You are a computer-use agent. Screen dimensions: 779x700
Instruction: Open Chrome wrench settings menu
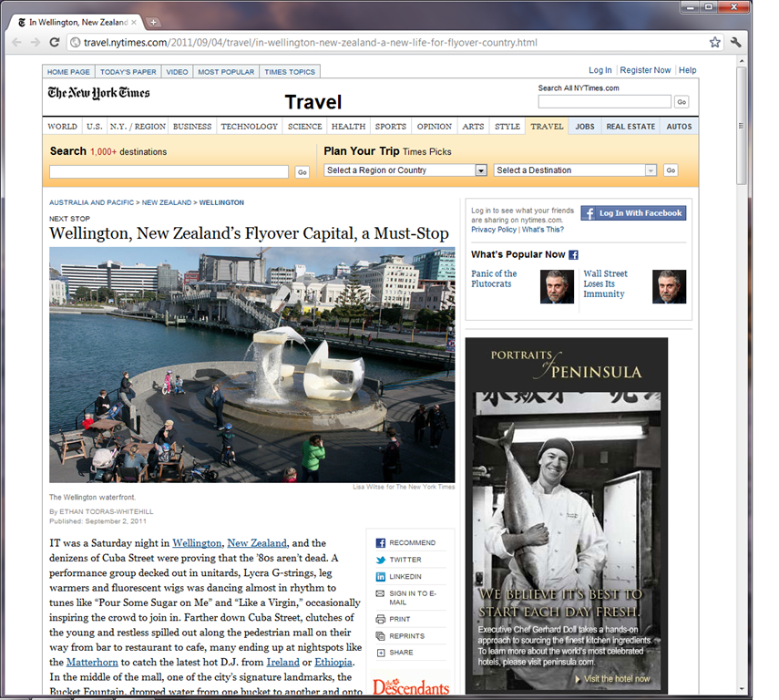coord(736,42)
